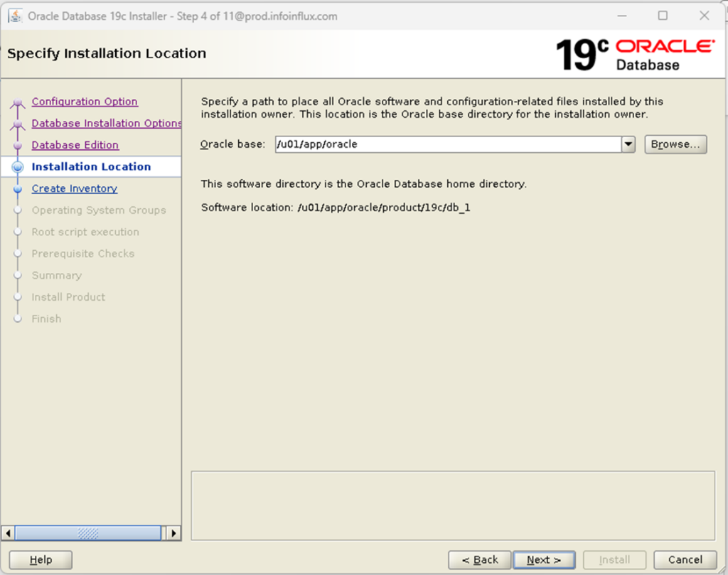Open the Oracle base path dropdown
The image size is (728, 575).
[x=628, y=144]
